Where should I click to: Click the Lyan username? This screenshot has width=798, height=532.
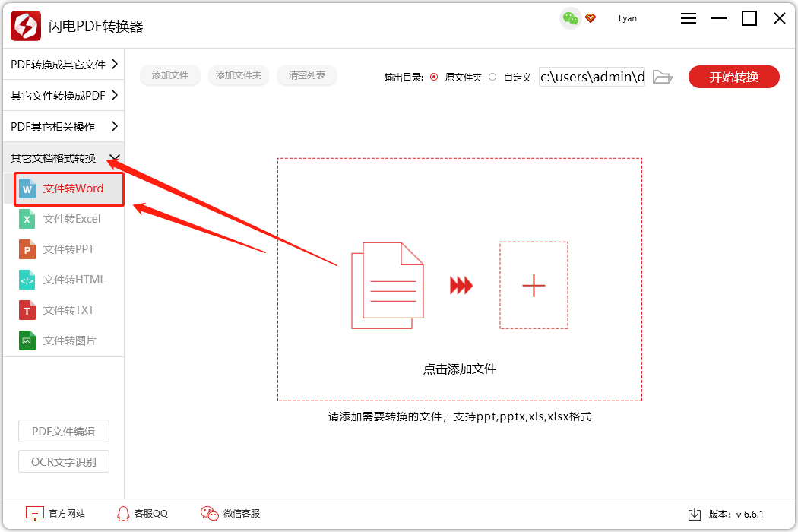628,18
